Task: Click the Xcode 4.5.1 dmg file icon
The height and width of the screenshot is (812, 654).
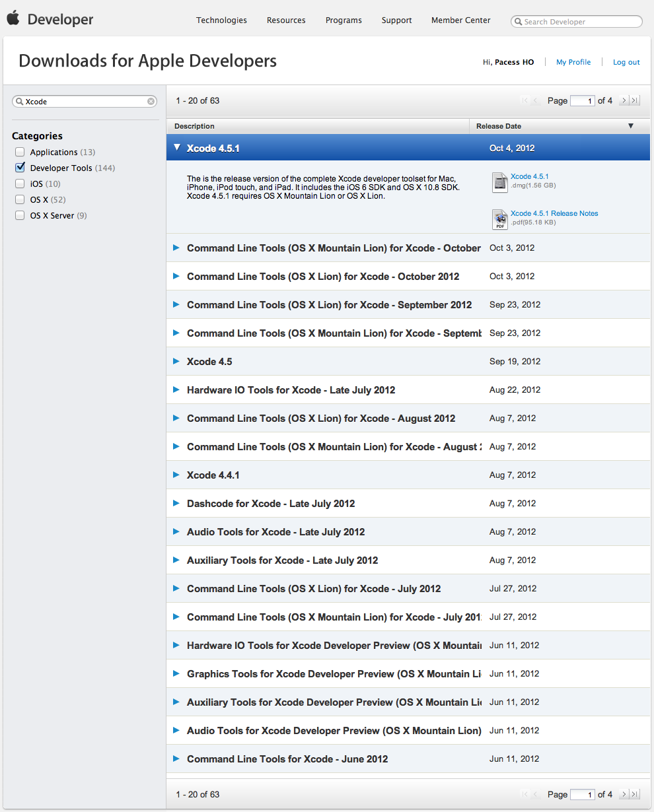Action: point(500,182)
